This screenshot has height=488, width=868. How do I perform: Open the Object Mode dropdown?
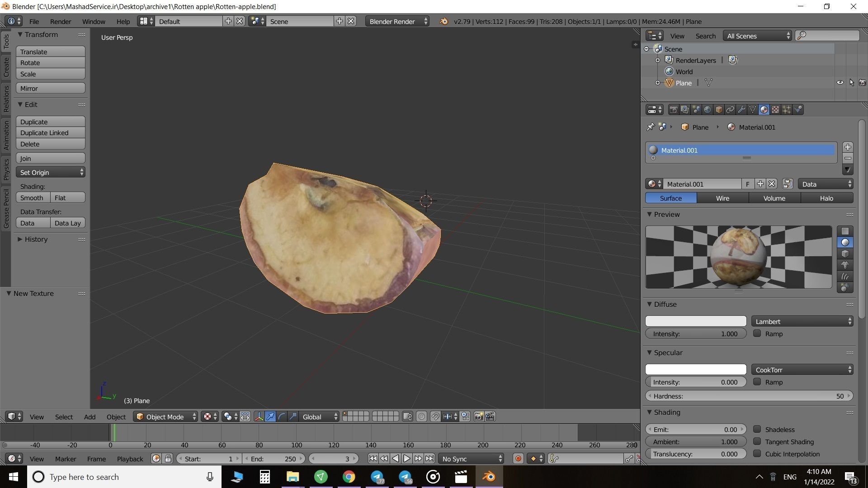coord(166,417)
